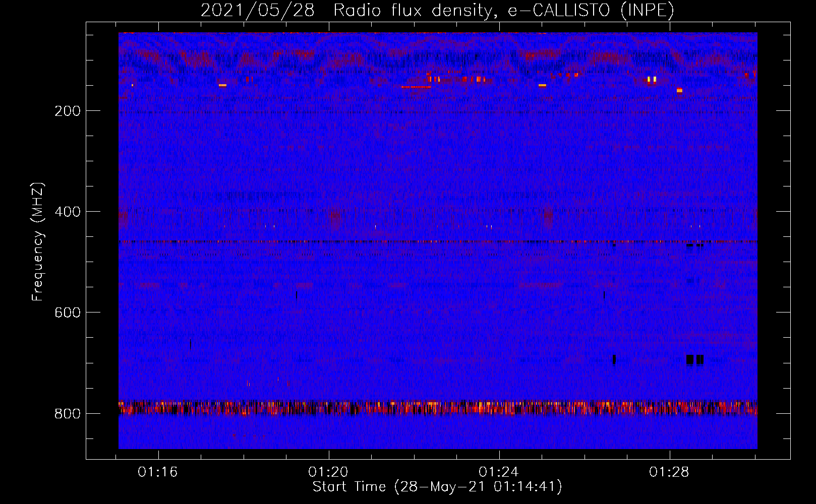816x504 pixels.
Task: Click the 400 frequency tick label
Action: [x=68, y=212]
